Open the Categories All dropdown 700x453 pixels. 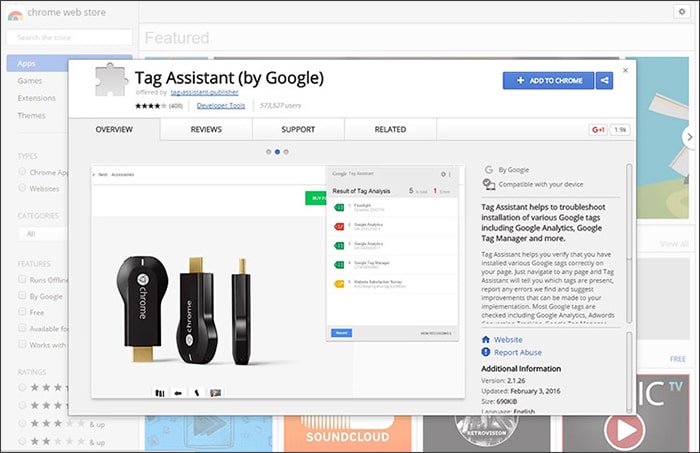click(43, 234)
